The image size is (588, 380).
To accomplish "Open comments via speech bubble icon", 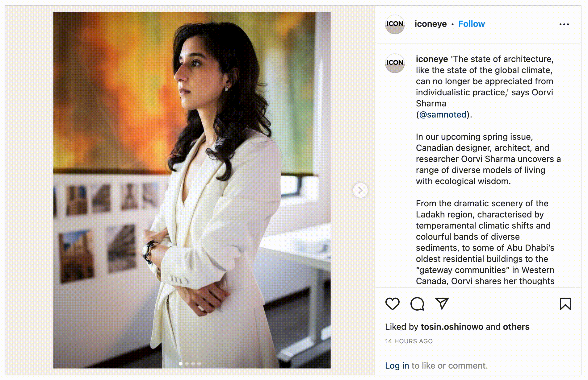I will click(417, 304).
